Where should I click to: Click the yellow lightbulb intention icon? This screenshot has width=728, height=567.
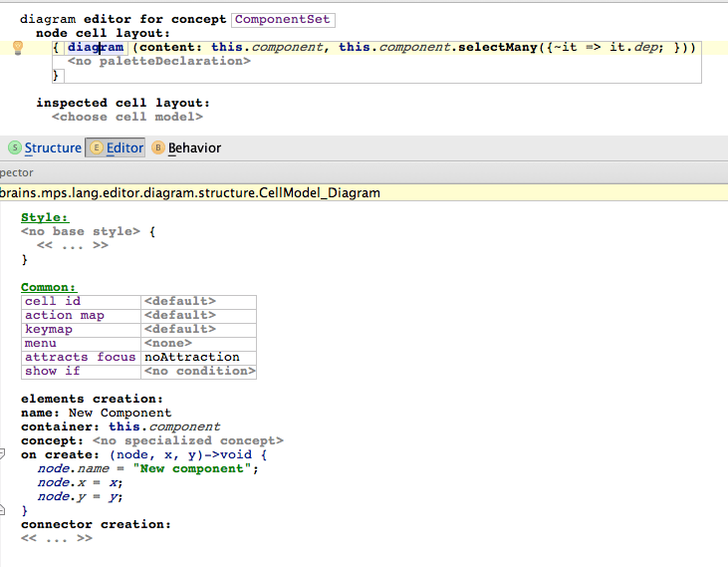coord(17,48)
